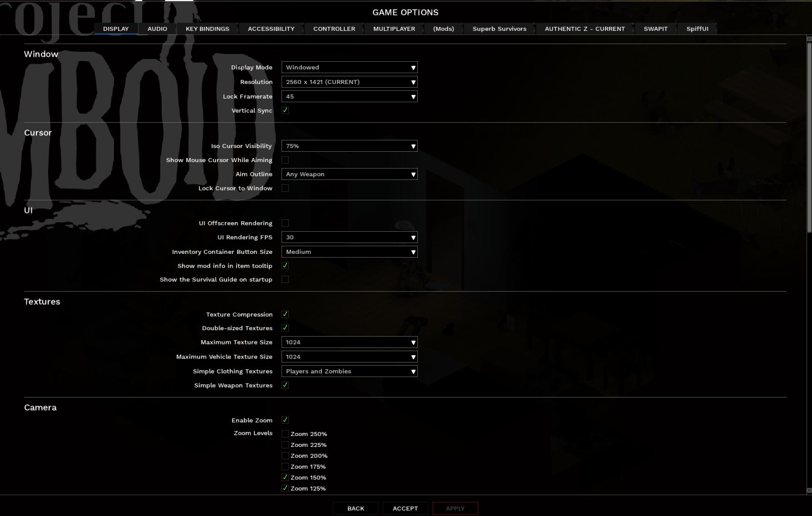Uncheck Double-sized Textures

285,328
